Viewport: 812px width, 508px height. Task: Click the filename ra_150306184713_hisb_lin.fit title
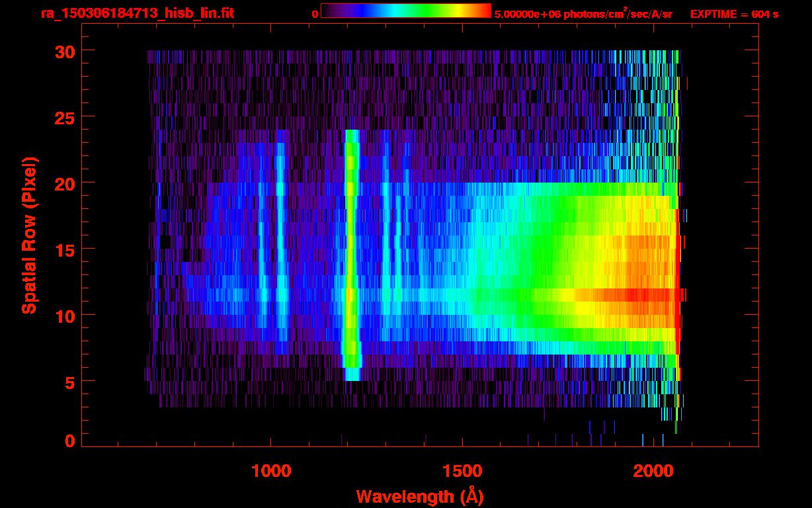click(137, 13)
